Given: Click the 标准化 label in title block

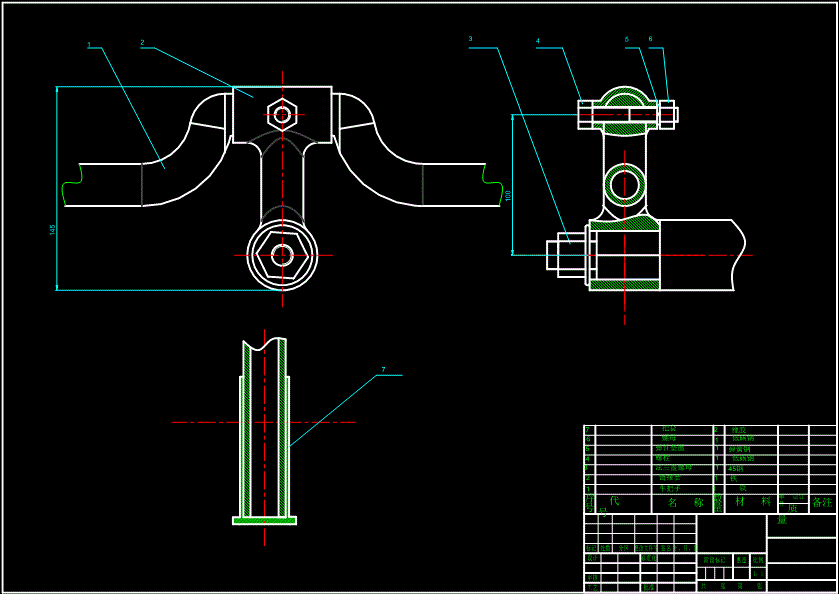Looking at the screenshot, I should click(x=649, y=558).
